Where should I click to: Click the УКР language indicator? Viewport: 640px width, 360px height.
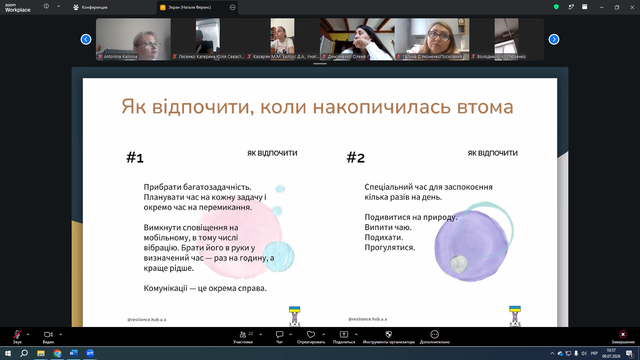[594, 353]
